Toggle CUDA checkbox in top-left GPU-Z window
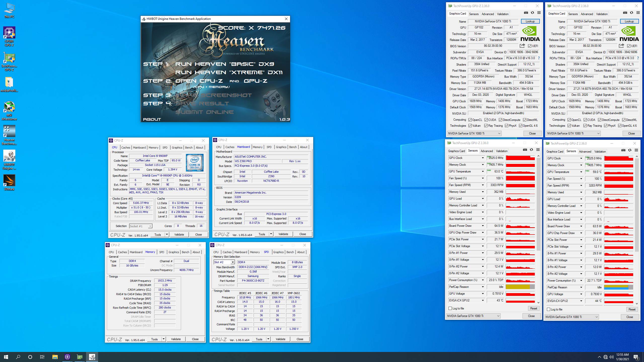Screen dimensions: 644x362 pos(486,120)
